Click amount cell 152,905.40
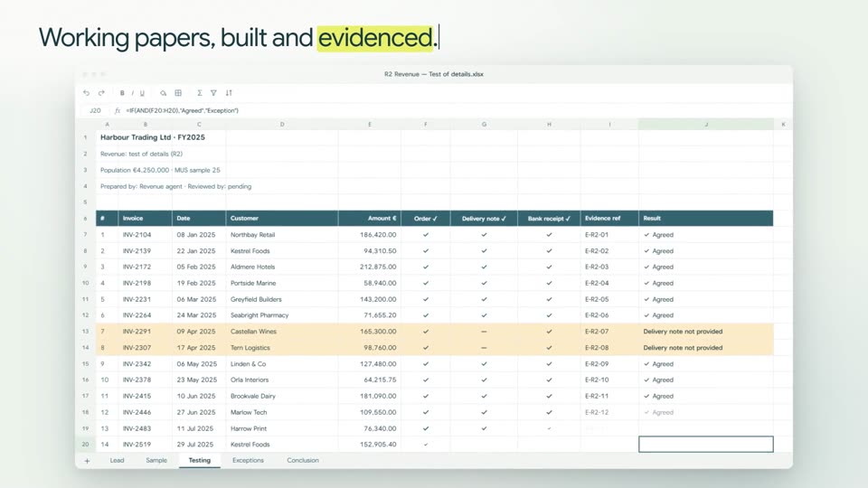Image resolution: width=868 pixels, height=488 pixels. click(370, 445)
